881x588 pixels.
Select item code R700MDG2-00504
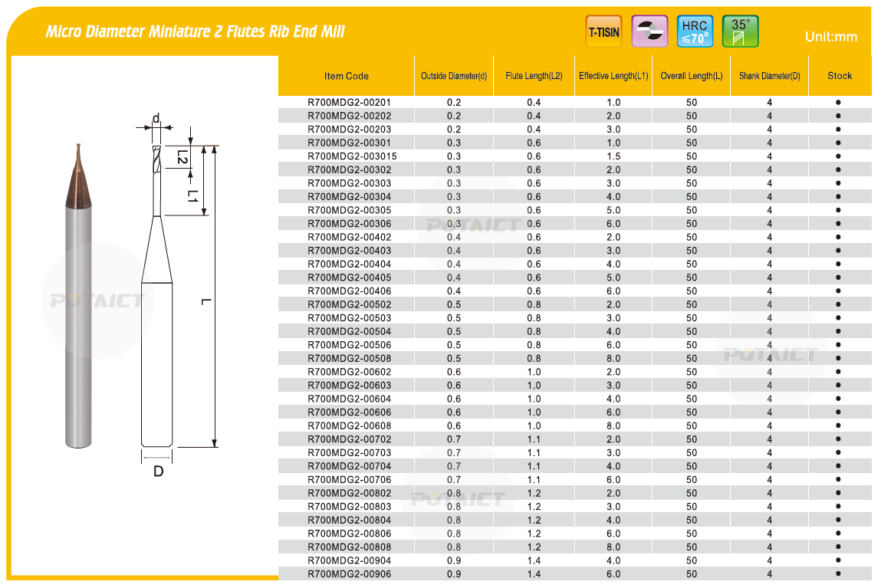(349, 331)
